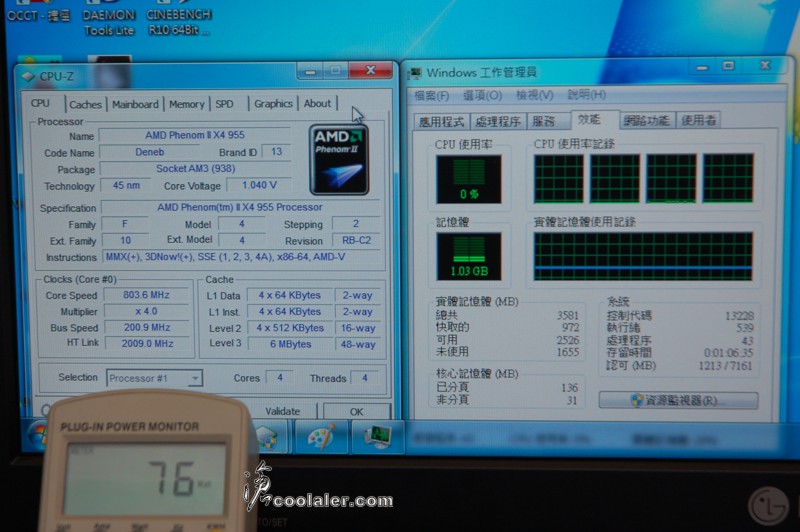Viewport: 800px width, 532px height.
Task: Minimize the Windows 工作管理員 window
Action: (x=703, y=67)
